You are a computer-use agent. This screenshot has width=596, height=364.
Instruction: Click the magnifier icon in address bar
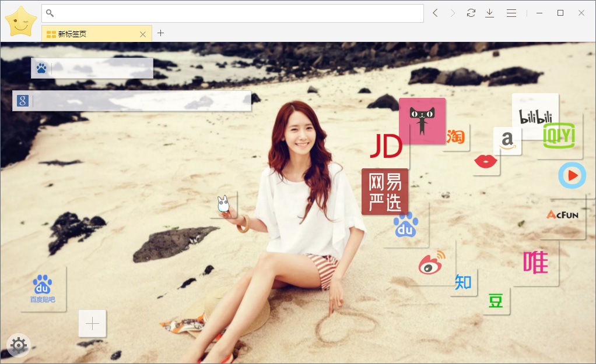point(50,13)
